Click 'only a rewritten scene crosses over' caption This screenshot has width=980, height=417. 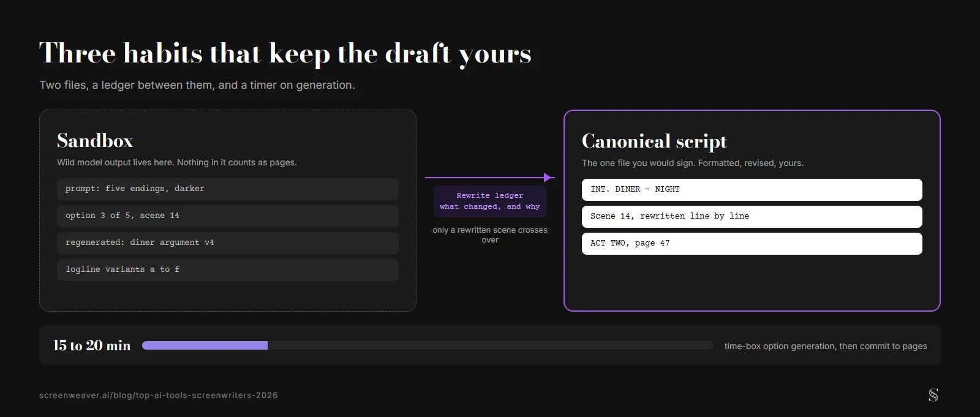tap(490, 235)
